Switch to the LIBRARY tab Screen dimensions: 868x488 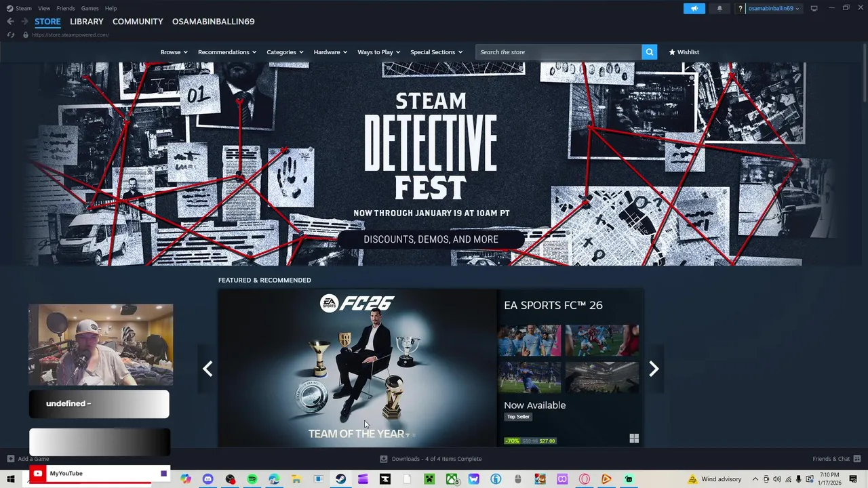click(x=87, y=22)
